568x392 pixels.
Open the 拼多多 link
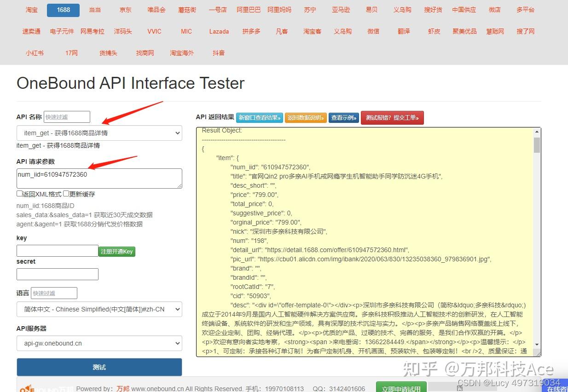tap(251, 31)
